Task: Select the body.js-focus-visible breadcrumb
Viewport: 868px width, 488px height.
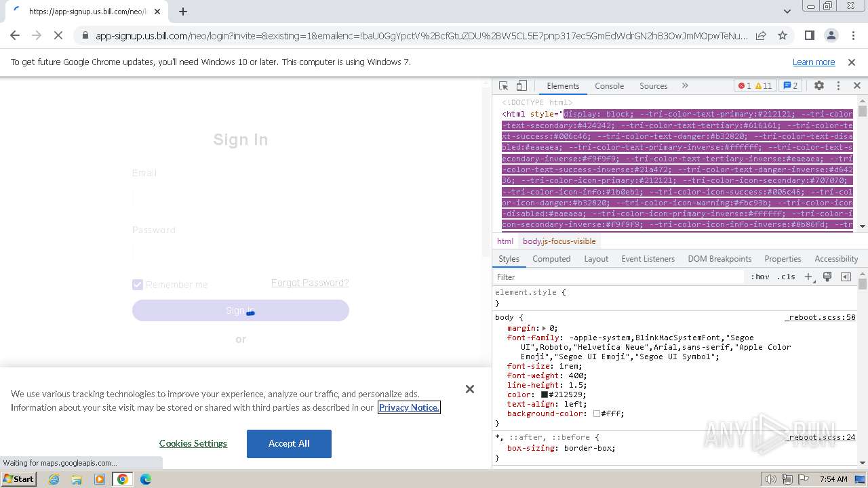Action: 559,241
